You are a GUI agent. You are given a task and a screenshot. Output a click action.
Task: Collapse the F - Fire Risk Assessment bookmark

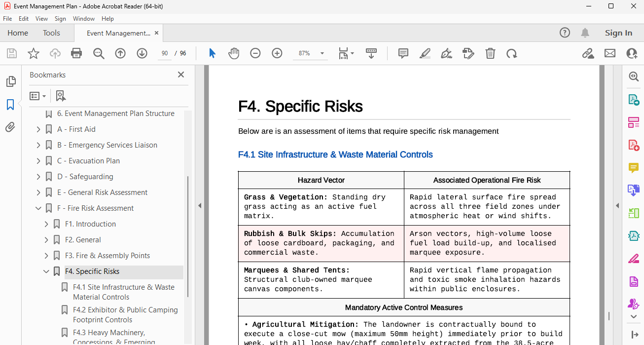pyautogui.click(x=38, y=208)
